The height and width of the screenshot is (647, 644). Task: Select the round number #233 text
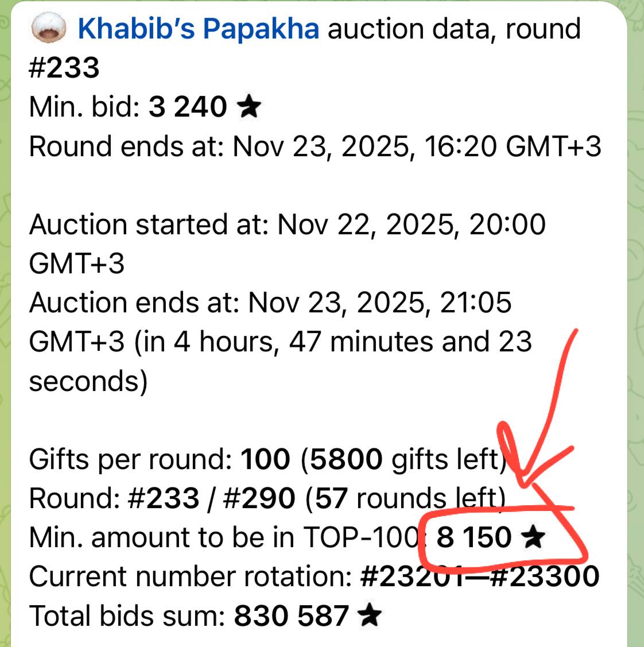click(x=64, y=68)
